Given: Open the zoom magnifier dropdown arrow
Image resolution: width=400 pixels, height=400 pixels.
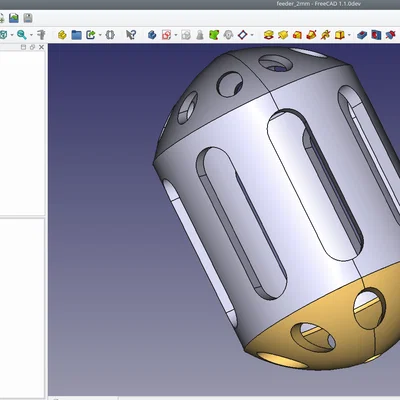Looking at the screenshot, I should click(31, 35).
